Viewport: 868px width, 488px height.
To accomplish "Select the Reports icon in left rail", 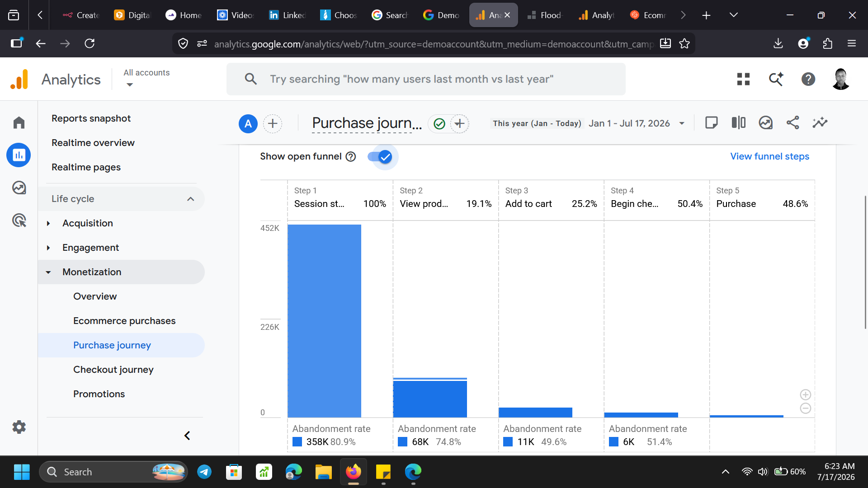I will [19, 155].
